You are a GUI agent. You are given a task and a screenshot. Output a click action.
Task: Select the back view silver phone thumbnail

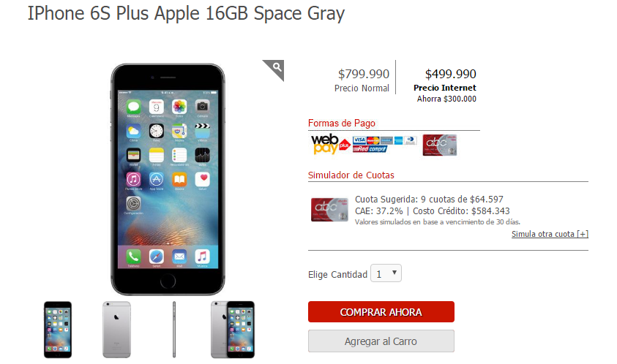(x=116, y=330)
